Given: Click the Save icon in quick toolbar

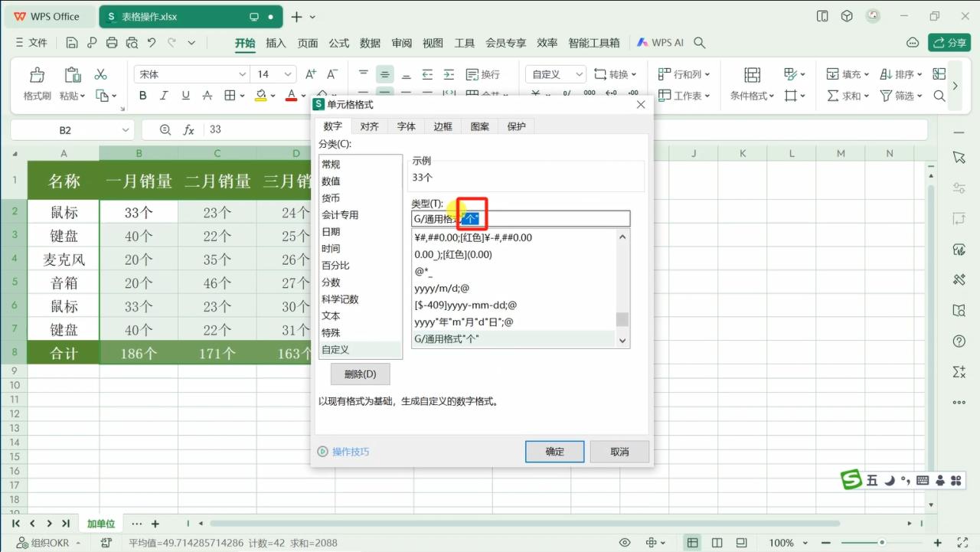Looking at the screenshot, I should click(x=72, y=43).
